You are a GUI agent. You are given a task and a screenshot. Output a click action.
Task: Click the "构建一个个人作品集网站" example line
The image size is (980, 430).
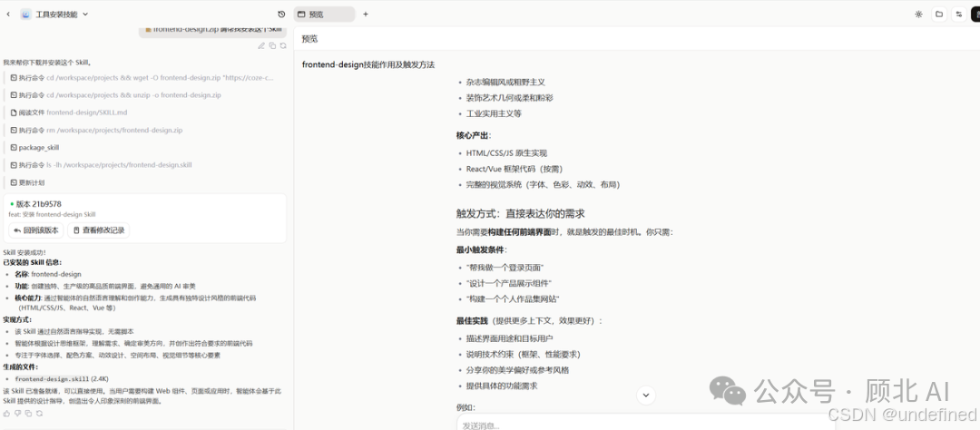[x=513, y=298]
